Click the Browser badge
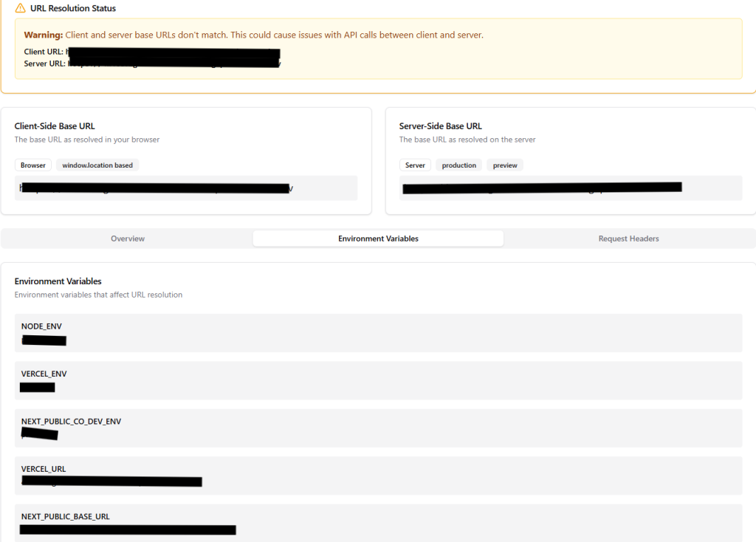The image size is (756, 542). [x=32, y=165]
